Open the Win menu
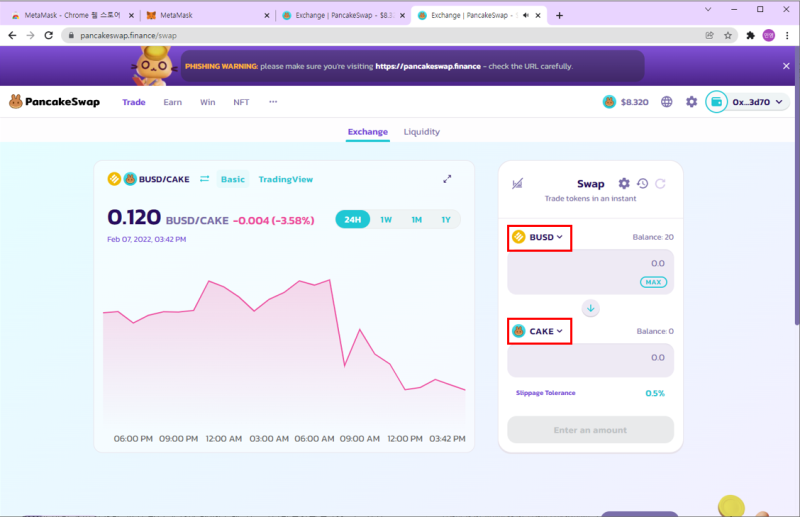 click(x=207, y=102)
